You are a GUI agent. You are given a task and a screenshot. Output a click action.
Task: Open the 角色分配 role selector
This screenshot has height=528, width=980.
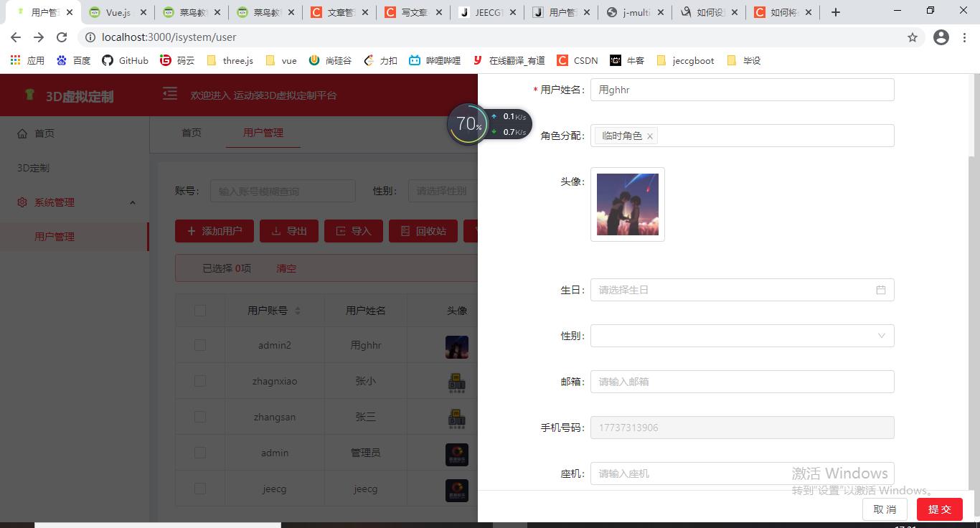[x=742, y=136]
